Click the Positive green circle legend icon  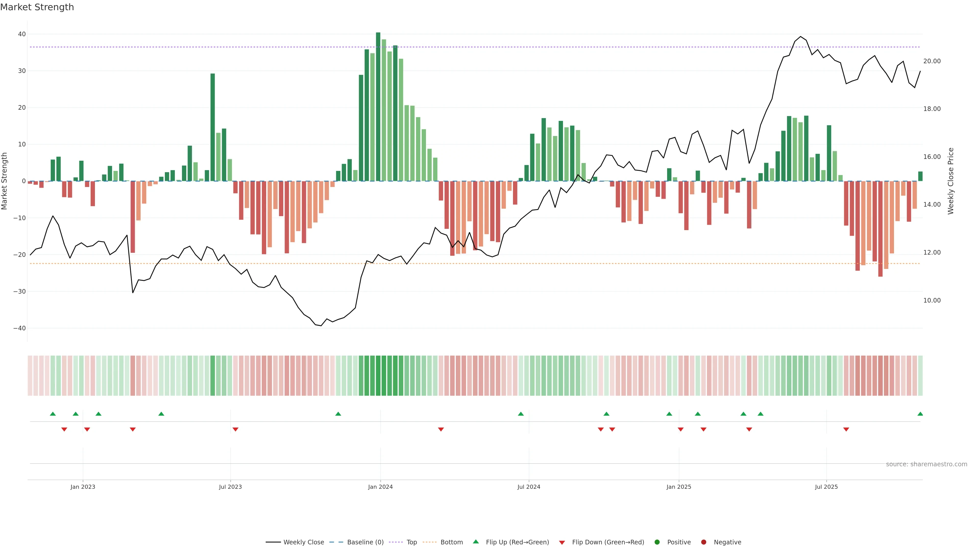[x=657, y=542]
